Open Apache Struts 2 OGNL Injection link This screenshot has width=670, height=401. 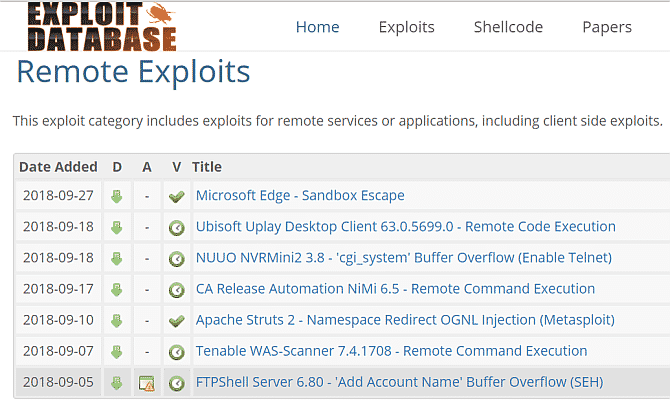click(x=405, y=320)
